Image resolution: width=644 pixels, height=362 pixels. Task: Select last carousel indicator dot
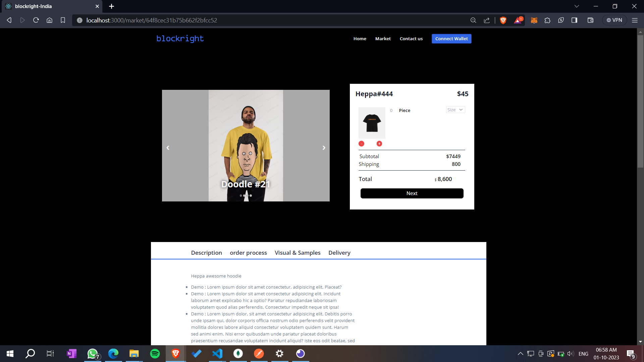tap(251, 195)
